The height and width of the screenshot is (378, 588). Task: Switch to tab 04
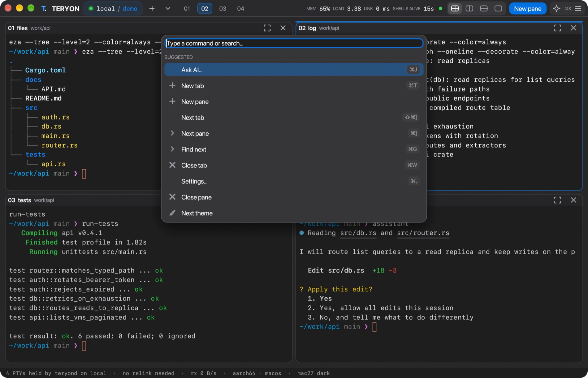tap(241, 9)
